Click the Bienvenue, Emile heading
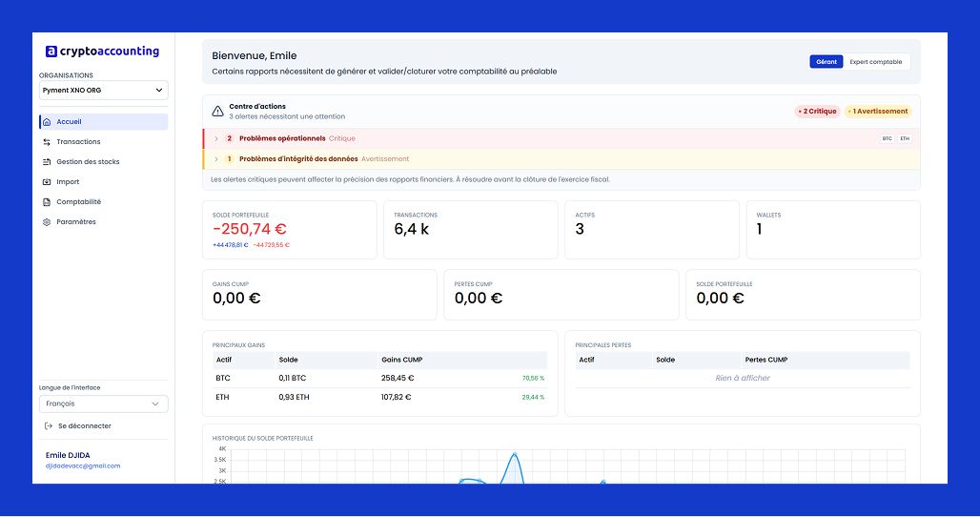The height and width of the screenshot is (517, 980). tap(255, 55)
